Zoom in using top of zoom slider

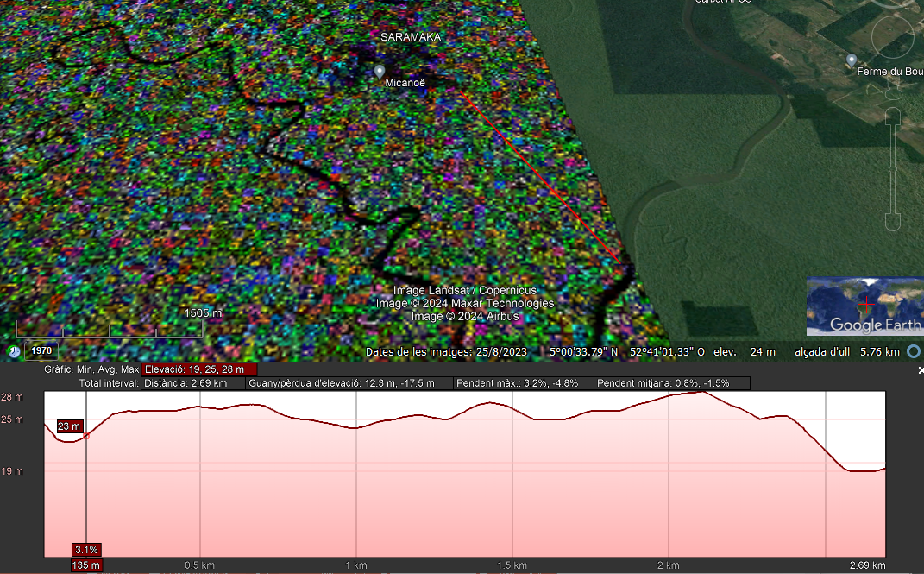(x=894, y=116)
